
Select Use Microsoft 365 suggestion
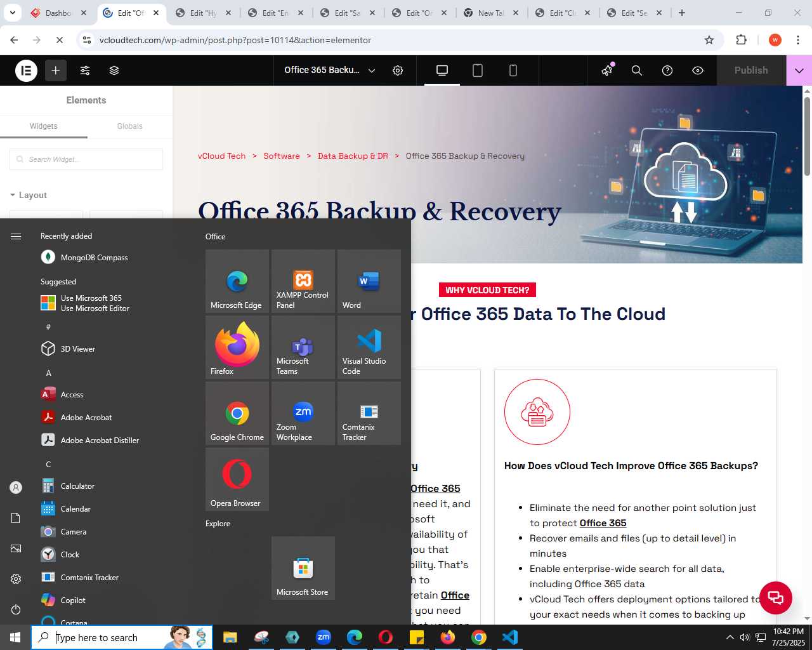[x=95, y=303]
